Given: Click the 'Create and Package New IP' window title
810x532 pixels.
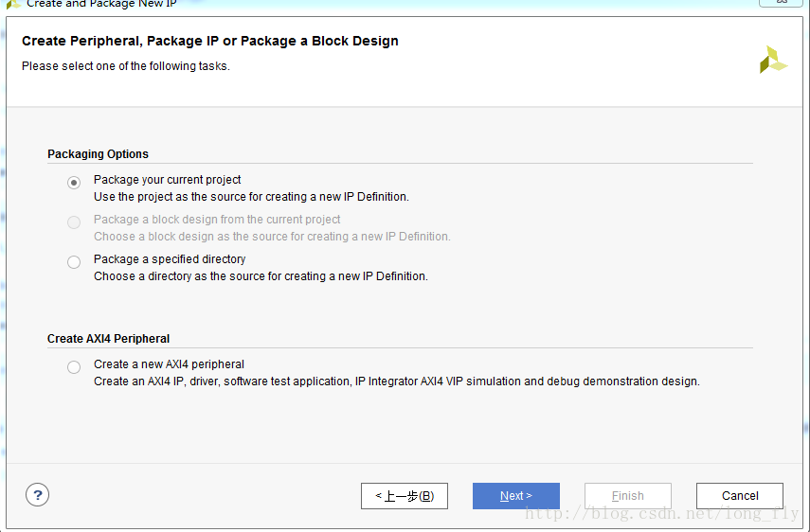Looking at the screenshot, I should pos(101,4).
